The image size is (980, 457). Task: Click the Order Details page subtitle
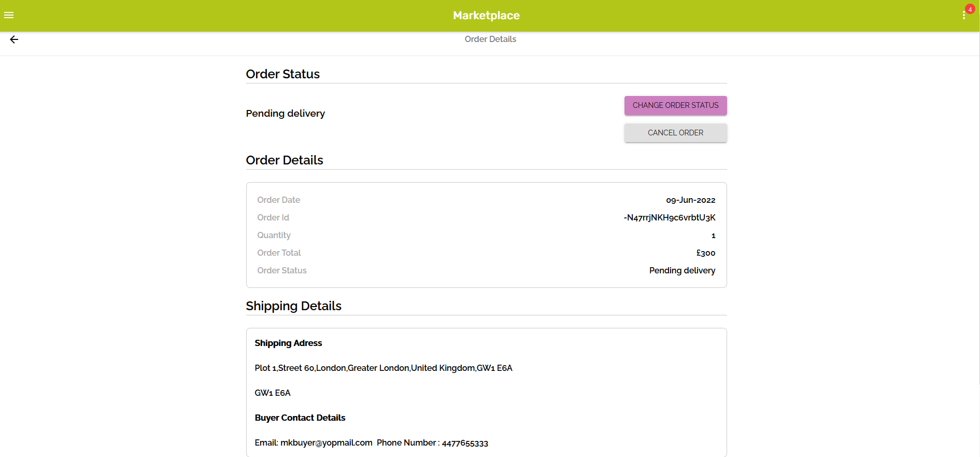tap(490, 39)
